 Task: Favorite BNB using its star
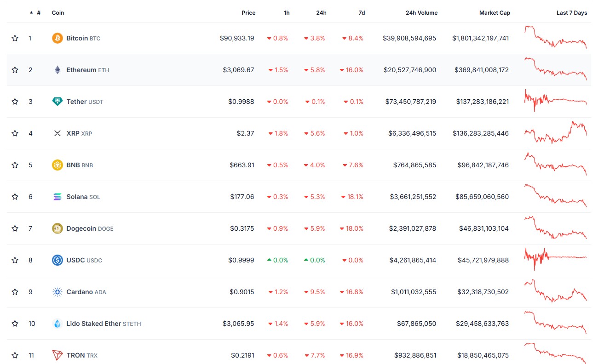(x=15, y=165)
